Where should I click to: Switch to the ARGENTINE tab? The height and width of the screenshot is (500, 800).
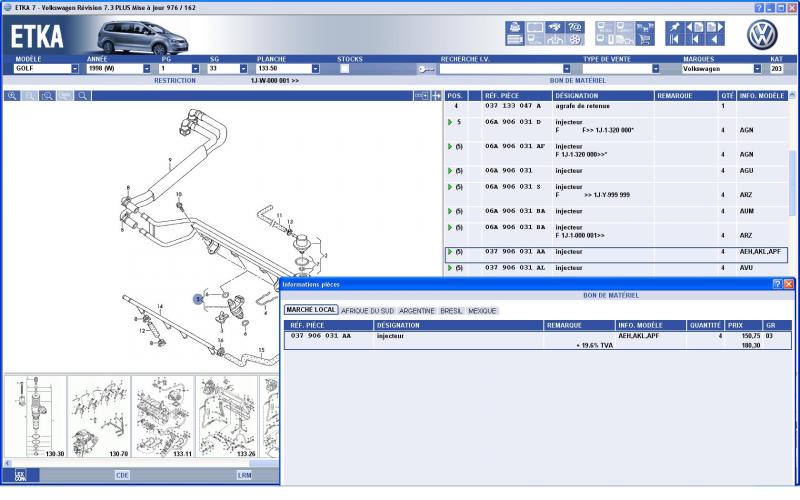coord(417,311)
